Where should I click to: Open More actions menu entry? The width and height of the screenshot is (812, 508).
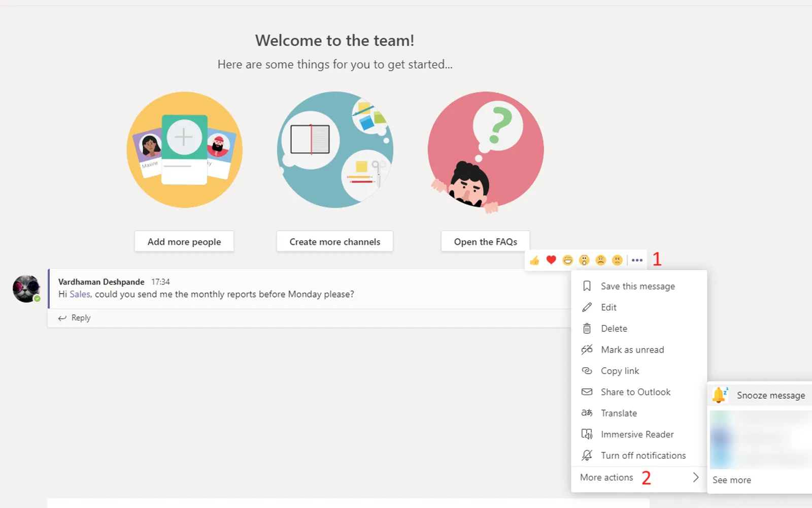point(639,478)
